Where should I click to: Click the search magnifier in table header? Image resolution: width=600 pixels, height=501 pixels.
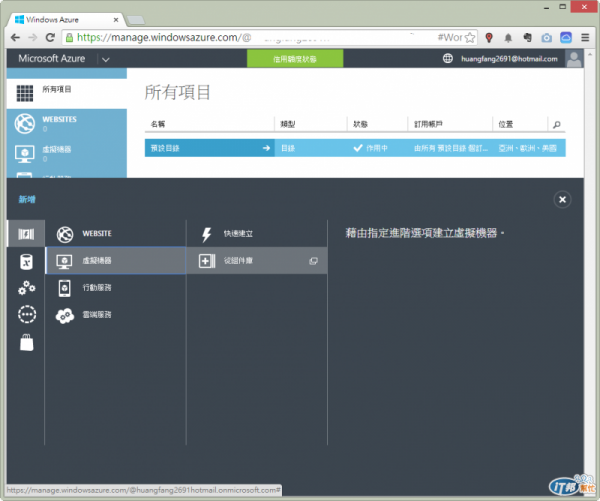pyautogui.click(x=557, y=124)
